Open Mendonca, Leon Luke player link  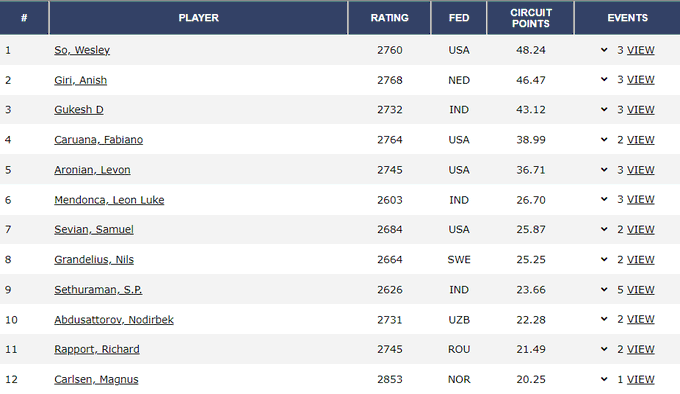[109, 200]
